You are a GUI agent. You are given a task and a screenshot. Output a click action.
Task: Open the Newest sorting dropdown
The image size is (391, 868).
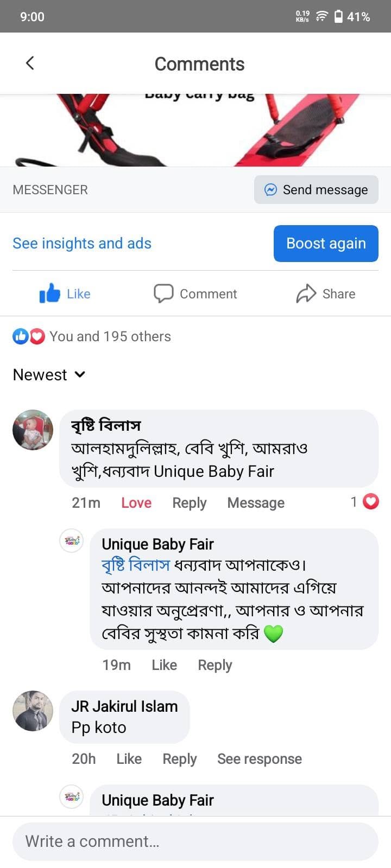[49, 375]
